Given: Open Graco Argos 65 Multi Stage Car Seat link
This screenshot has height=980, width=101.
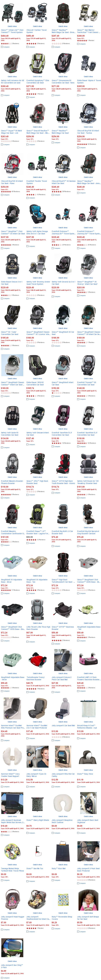Looking at the screenshot, I should point(11,132).
